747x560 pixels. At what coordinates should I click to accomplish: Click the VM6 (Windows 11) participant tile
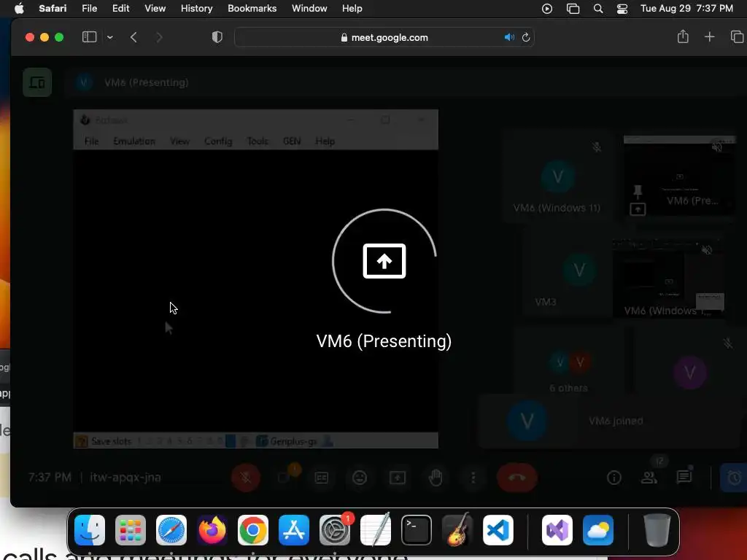click(x=557, y=176)
